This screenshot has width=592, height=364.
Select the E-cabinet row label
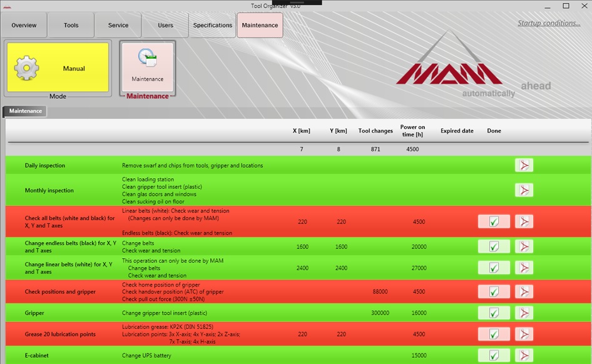click(37, 355)
